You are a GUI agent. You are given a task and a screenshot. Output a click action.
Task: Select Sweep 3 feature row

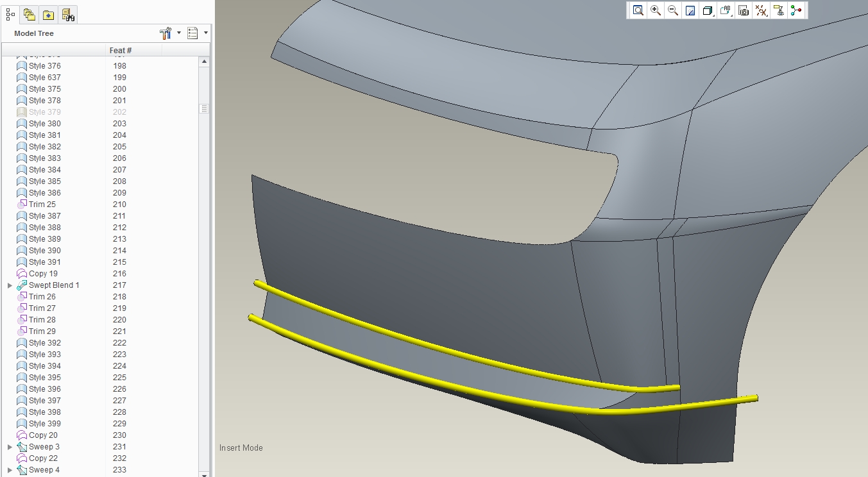pos(44,447)
